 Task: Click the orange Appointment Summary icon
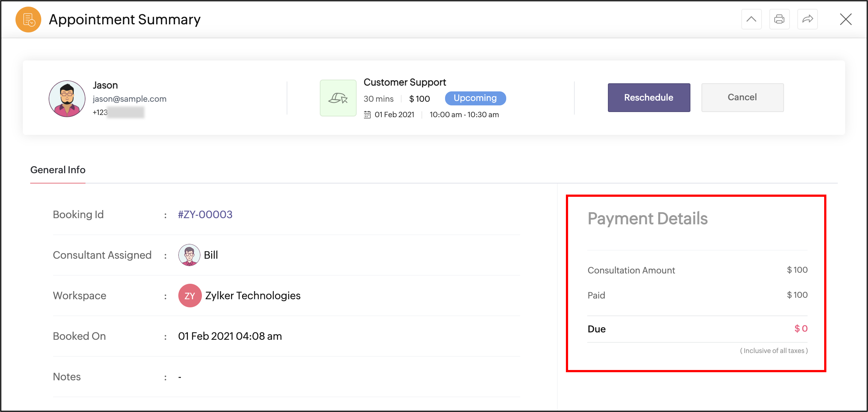(x=28, y=20)
